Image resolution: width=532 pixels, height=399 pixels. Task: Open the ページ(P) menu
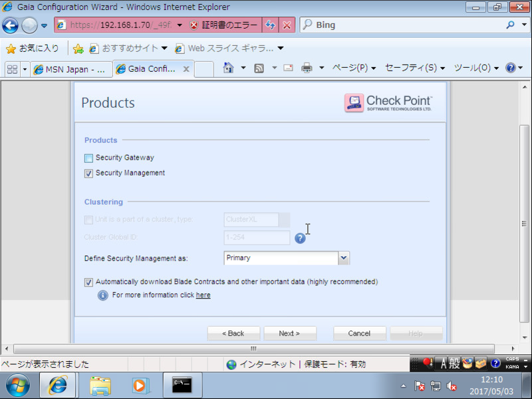click(x=354, y=68)
